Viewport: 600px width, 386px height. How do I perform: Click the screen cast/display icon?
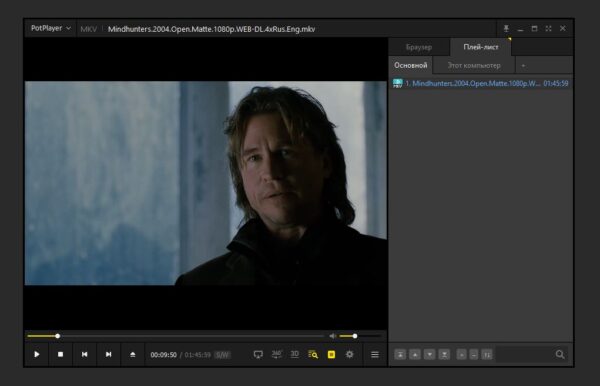click(x=258, y=355)
